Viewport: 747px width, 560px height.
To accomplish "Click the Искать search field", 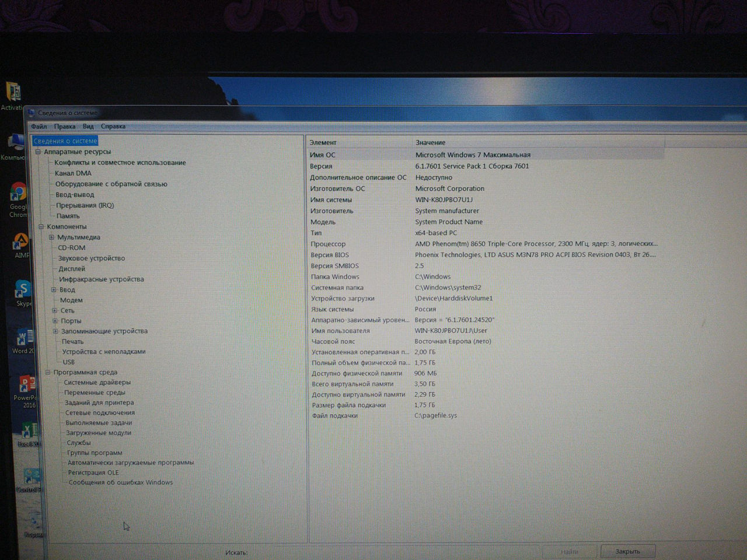I will tap(394, 552).
